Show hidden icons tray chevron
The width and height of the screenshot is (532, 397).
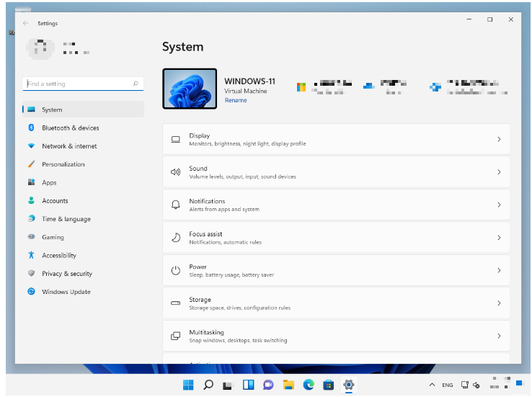432,385
